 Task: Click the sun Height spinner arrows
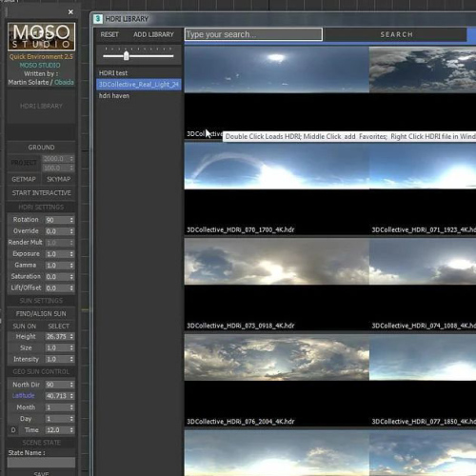[71, 337]
